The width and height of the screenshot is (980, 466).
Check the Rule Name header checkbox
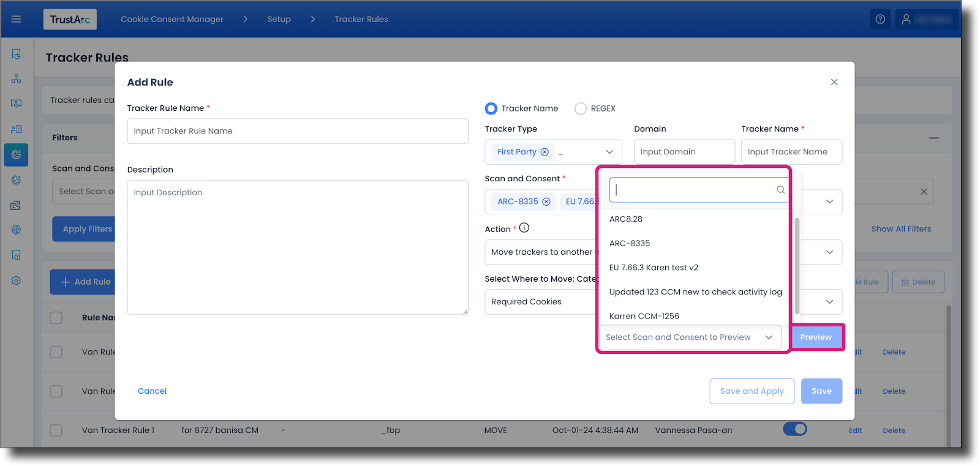tap(56, 317)
